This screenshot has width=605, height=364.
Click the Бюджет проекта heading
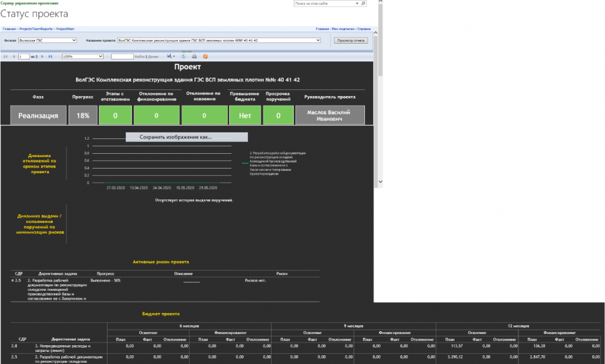tap(161, 314)
